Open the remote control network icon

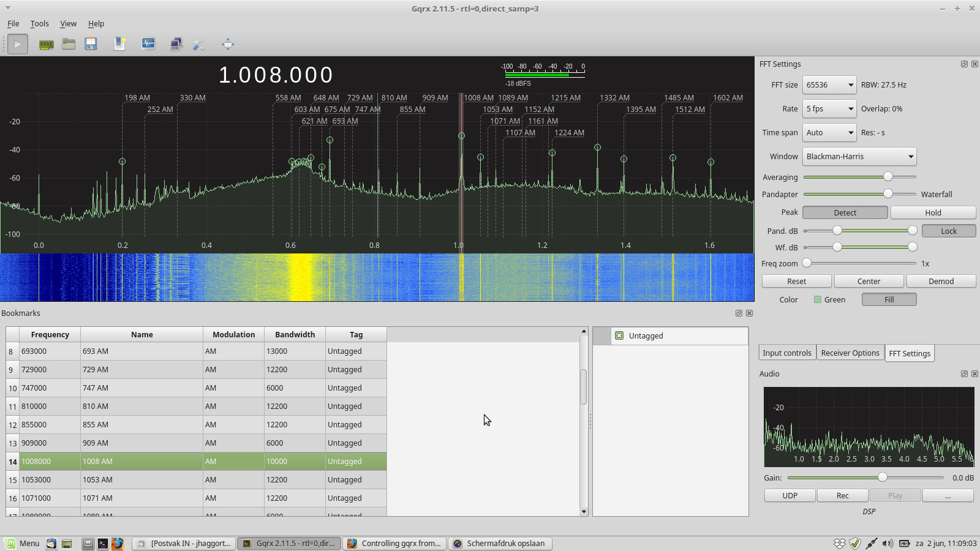click(176, 44)
